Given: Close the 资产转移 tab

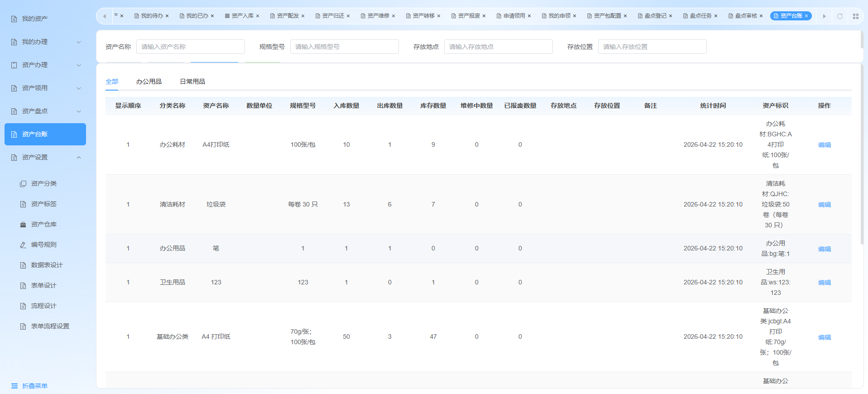Looking at the screenshot, I should [x=439, y=16].
